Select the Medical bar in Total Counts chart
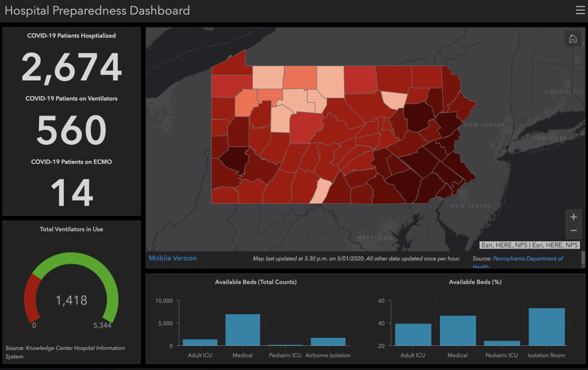 coord(243,330)
